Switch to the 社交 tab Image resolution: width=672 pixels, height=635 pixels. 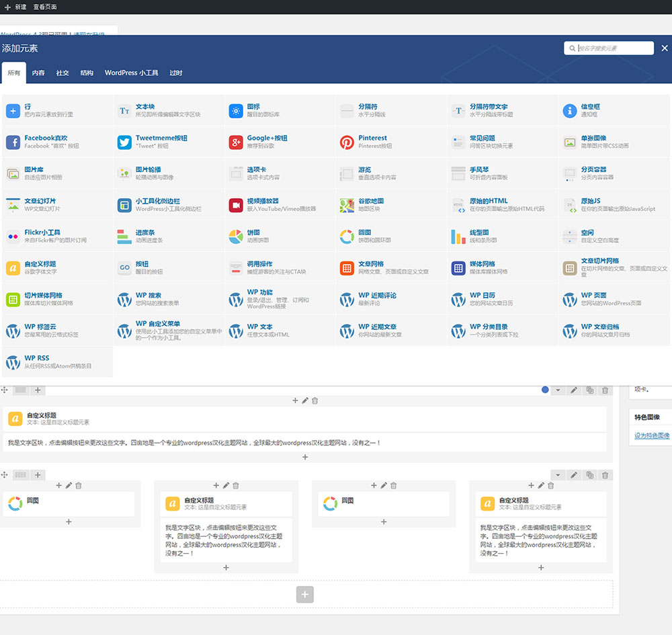62,73
